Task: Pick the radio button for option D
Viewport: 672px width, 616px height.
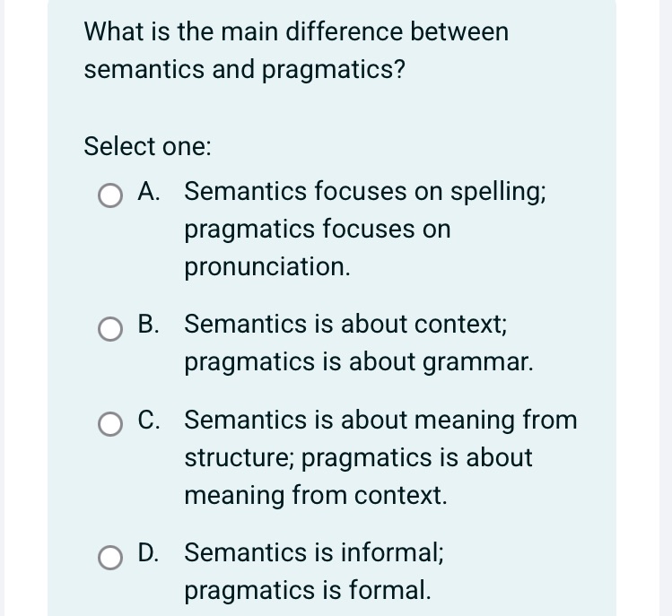Action: click(x=111, y=557)
